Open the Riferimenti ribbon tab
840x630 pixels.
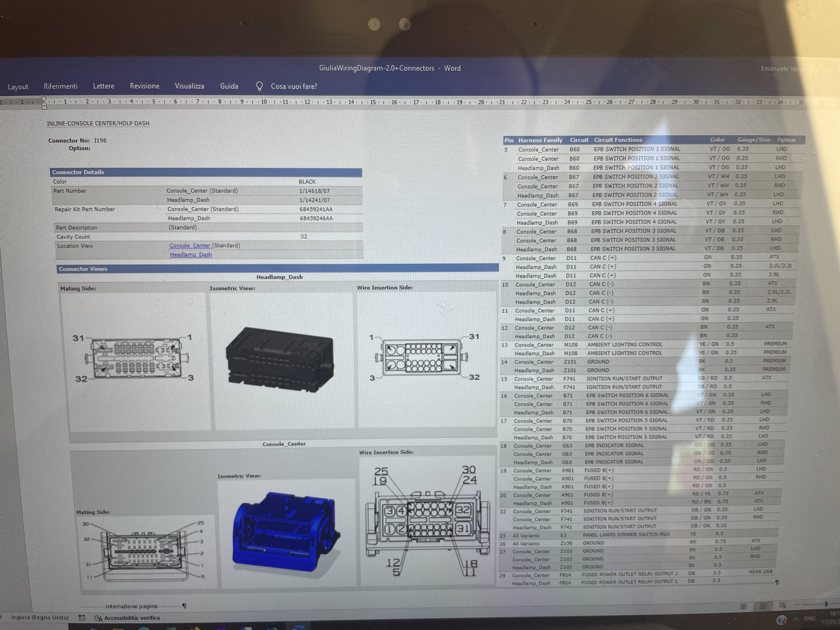click(x=60, y=86)
